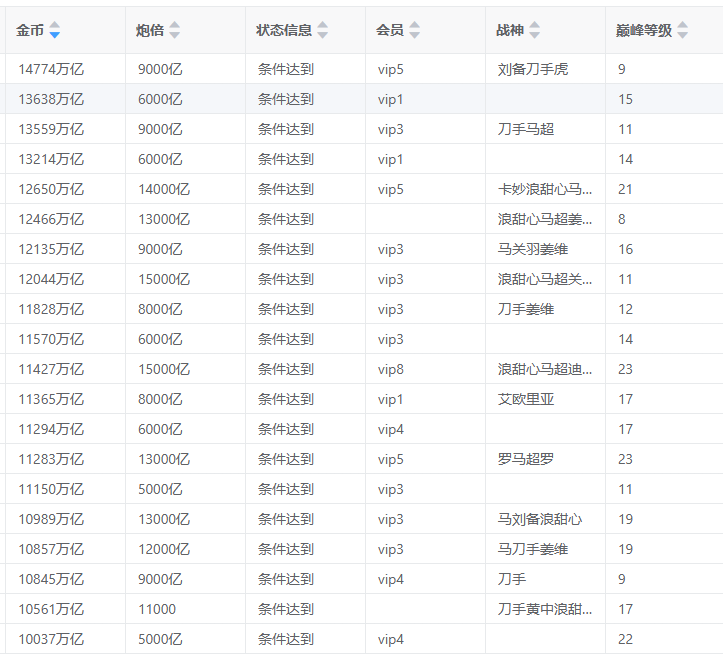Viewport: 723px width, 660px height.
Task: Select the row with 14774万亿 gold
Action: click(x=51, y=69)
